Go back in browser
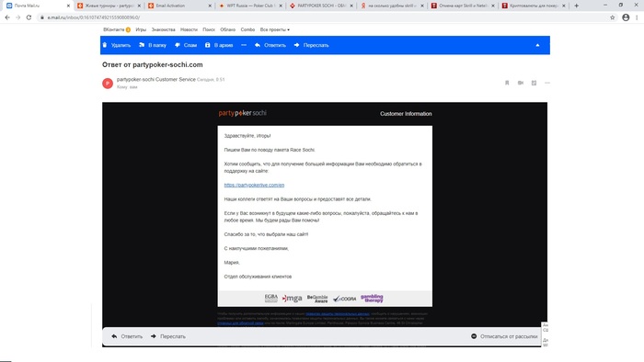 (7, 17)
